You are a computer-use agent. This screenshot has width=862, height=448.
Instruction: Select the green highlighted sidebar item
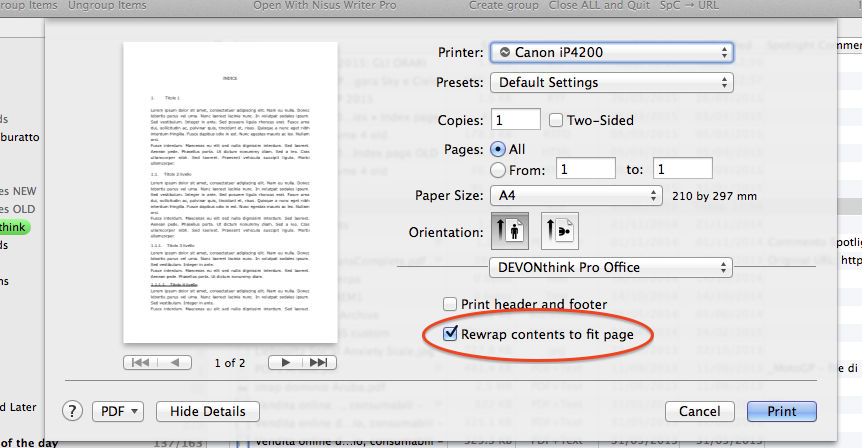click(14, 227)
